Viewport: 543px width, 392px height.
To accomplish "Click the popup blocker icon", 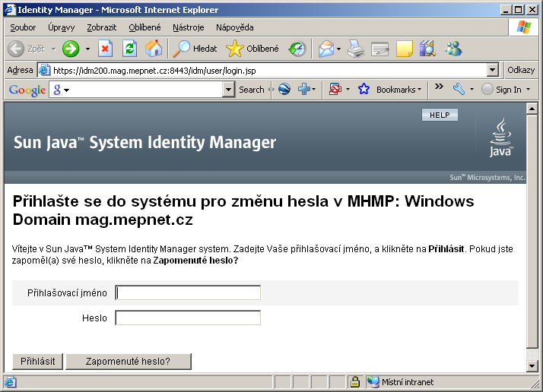I will [335, 90].
